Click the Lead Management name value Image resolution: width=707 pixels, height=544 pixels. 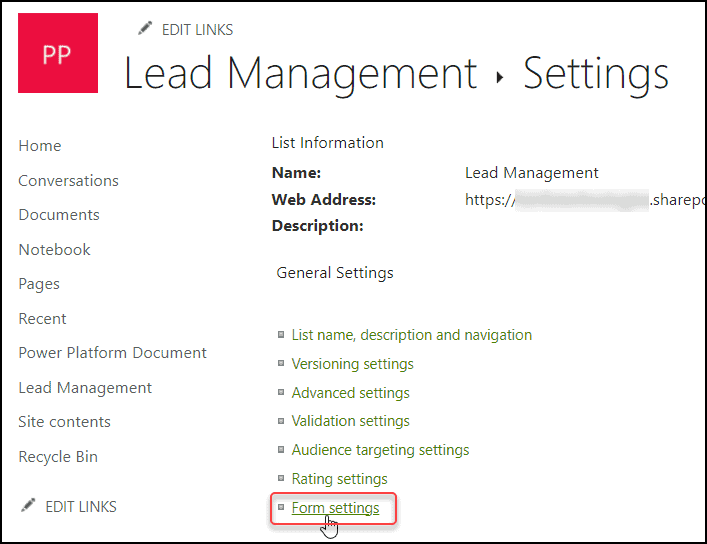pyautogui.click(x=532, y=173)
